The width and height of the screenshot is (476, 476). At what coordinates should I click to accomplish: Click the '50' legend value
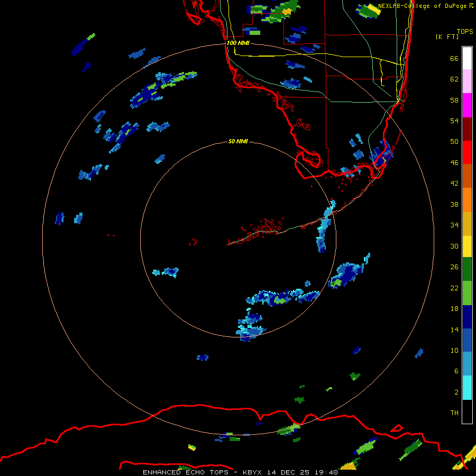(454, 142)
